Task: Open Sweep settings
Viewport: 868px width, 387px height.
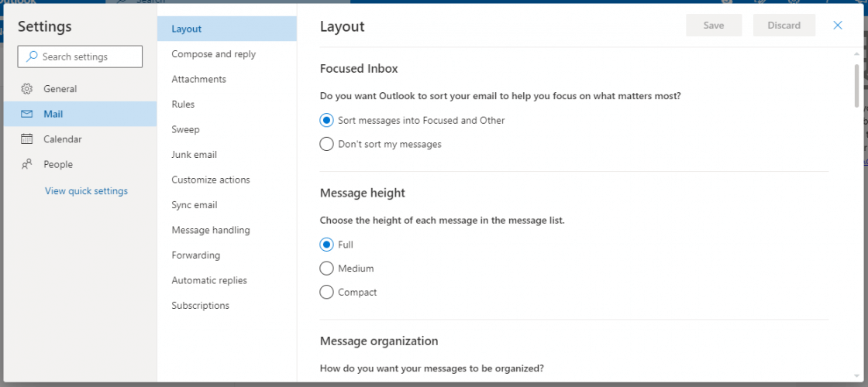Action: pos(227,129)
